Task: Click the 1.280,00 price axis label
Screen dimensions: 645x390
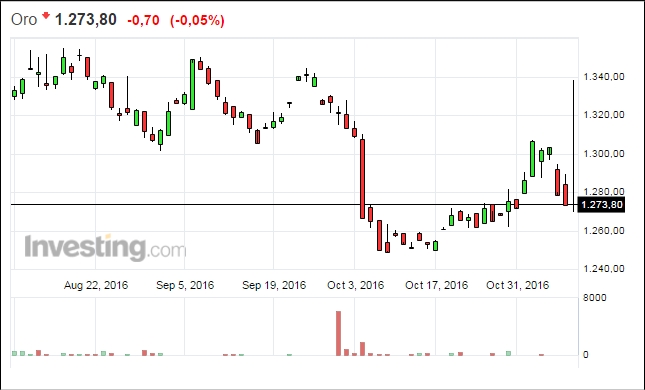Action: 604,192
